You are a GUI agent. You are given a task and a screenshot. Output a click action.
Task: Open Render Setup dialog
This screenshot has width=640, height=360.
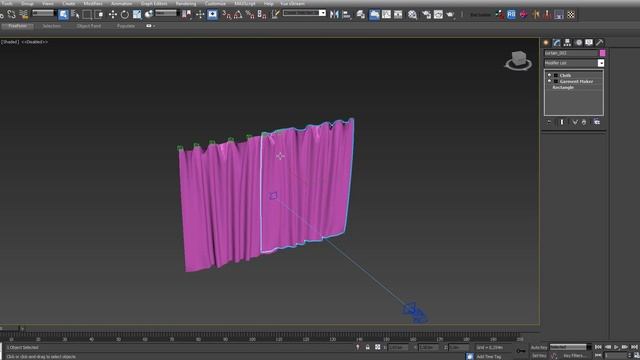pos(427,15)
